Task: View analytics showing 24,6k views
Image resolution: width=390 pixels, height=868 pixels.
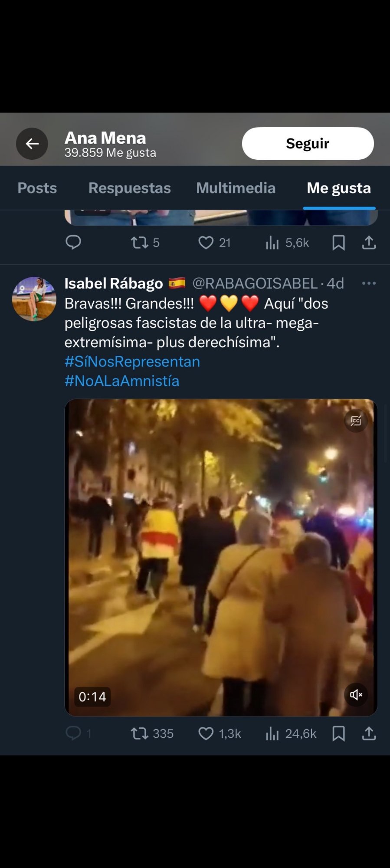Action: 291,733
